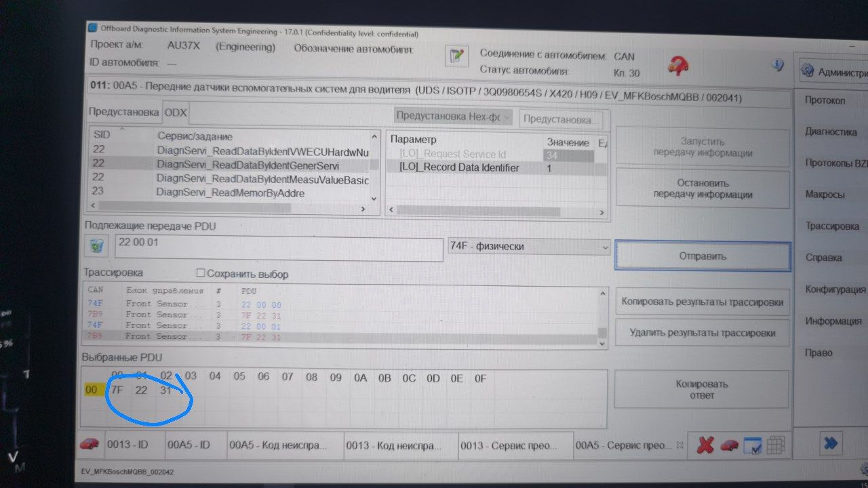Screen dimensions: 868x488
Task: Enable the Сохранить выбор checkbox
Action: coord(199,274)
